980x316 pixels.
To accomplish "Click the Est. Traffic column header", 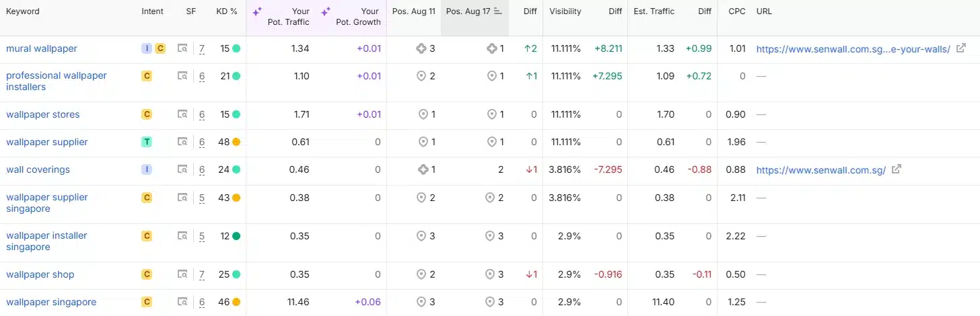I will click(x=654, y=11).
